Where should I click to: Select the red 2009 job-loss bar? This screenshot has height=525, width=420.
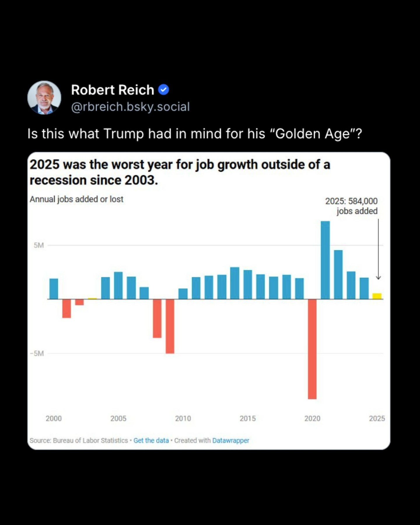pos(170,326)
